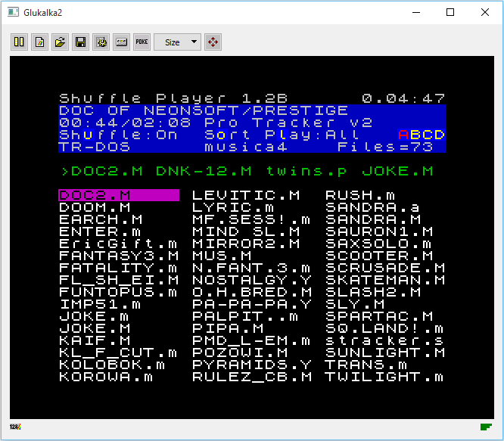This screenshot has height=441, width=504.
Task: Select ENTER.m in the file list
Action: (101, 232)
